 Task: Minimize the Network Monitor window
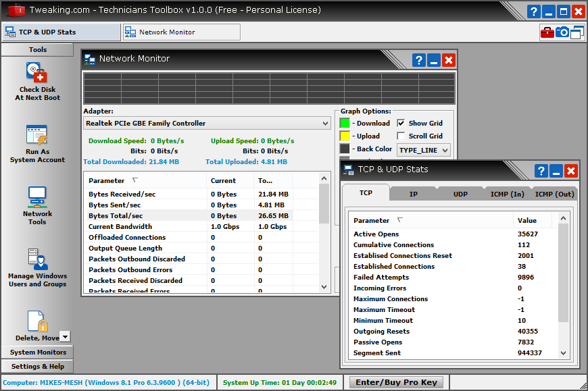tap(434, 60)
